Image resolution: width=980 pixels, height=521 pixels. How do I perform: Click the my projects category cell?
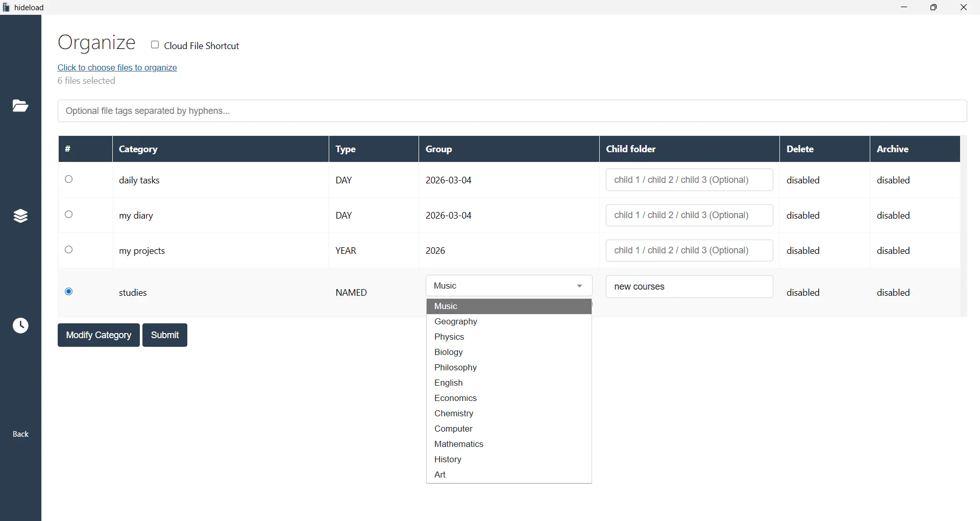click(x=220, y=250)
